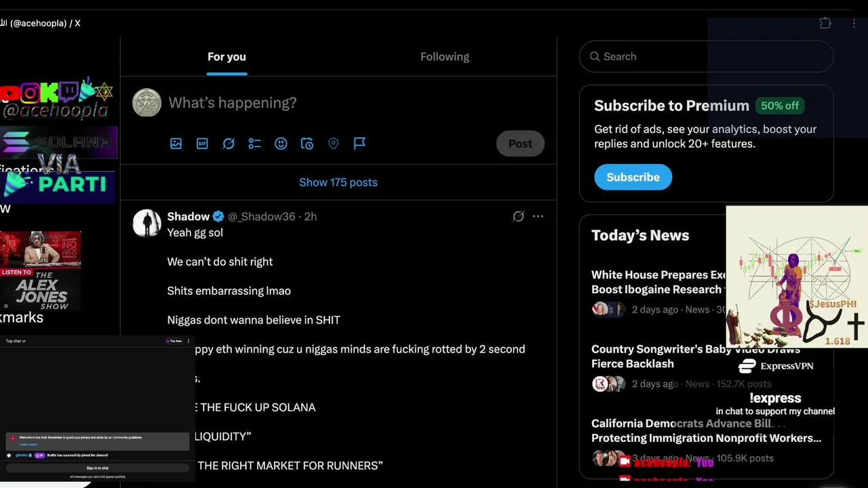Open the emoji picker
The height and width of the screenshot is (488, 868).
coord(281,144)
